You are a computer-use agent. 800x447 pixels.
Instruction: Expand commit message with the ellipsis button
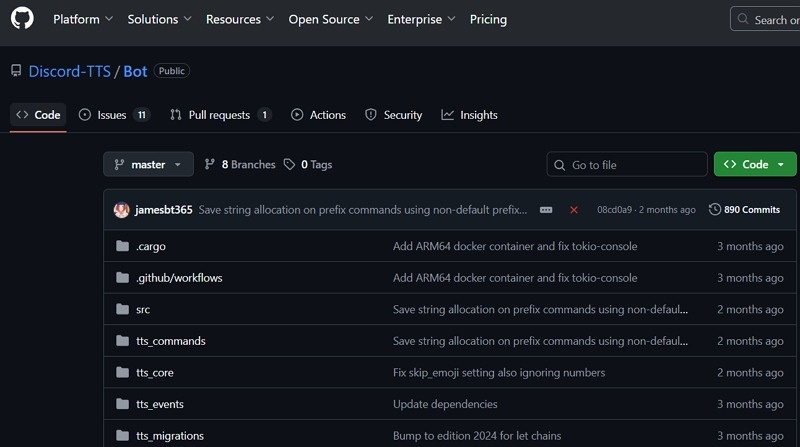546,210
